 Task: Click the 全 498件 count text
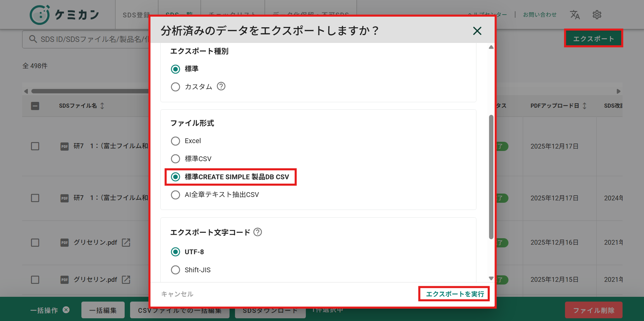coord(35,66)
